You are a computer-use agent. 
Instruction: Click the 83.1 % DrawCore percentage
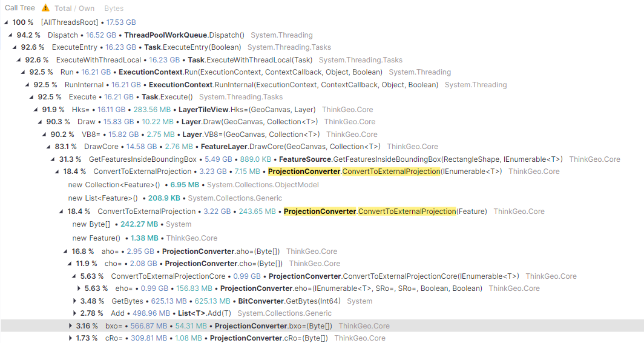click(x=66, y=147)
